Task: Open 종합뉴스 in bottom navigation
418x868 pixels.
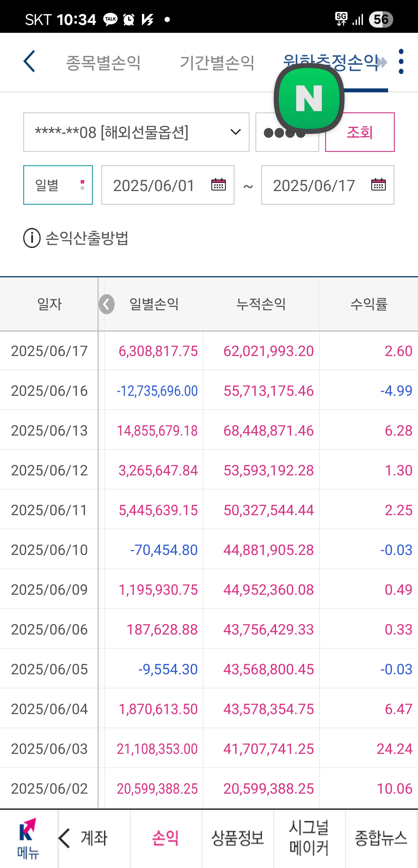Action: tap(381, 838)
